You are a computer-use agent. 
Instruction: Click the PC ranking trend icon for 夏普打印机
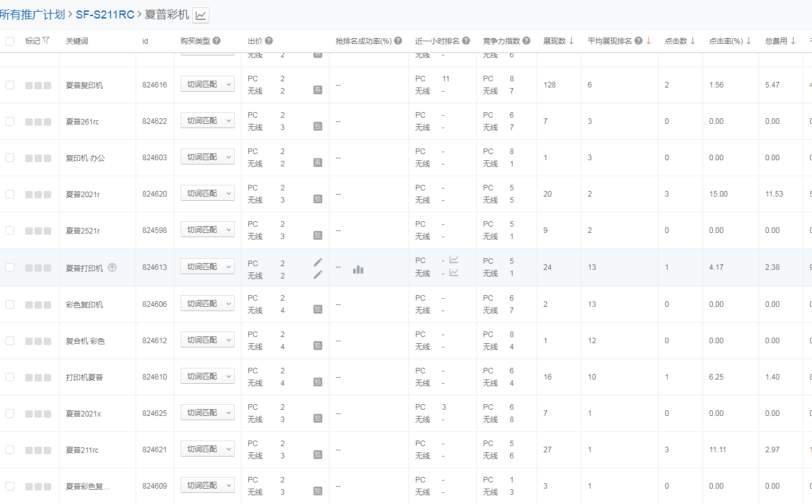(x=454, y=259)
